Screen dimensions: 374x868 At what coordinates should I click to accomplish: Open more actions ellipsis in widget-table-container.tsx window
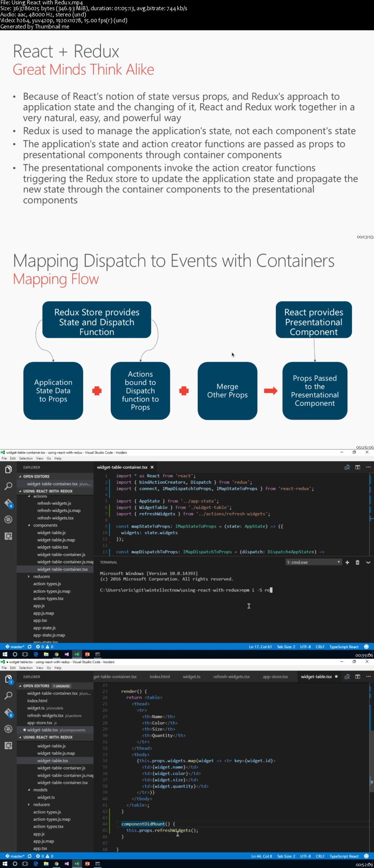pyautogui.click(x=368, y=467)
